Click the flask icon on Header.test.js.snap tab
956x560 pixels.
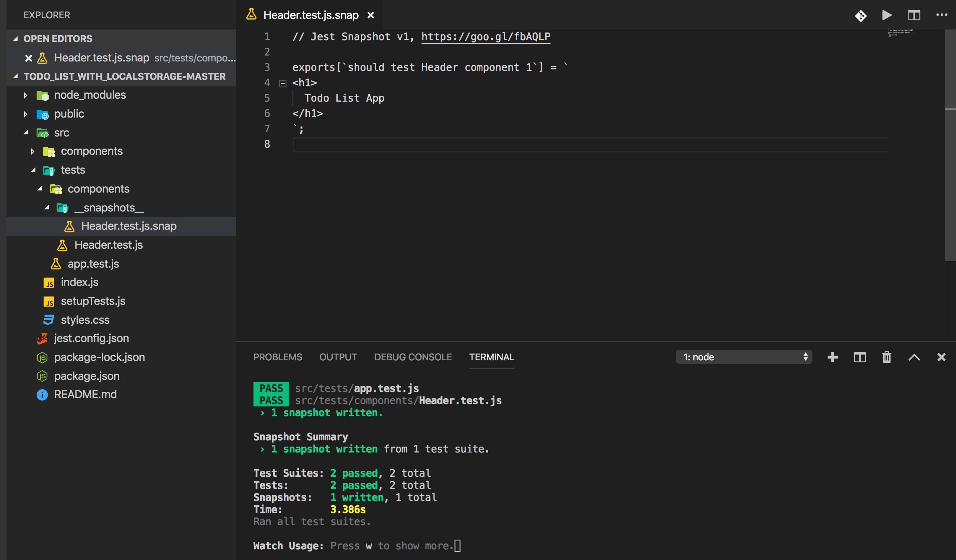251,14
